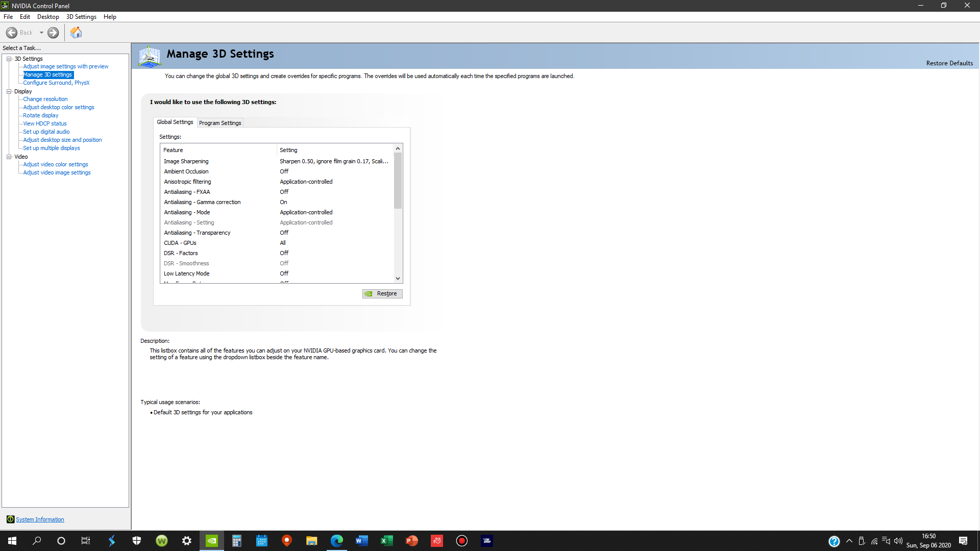Viewport: 980px width, 551px height.
Task: Open Adjust video color settings
Action: (56, 164)
